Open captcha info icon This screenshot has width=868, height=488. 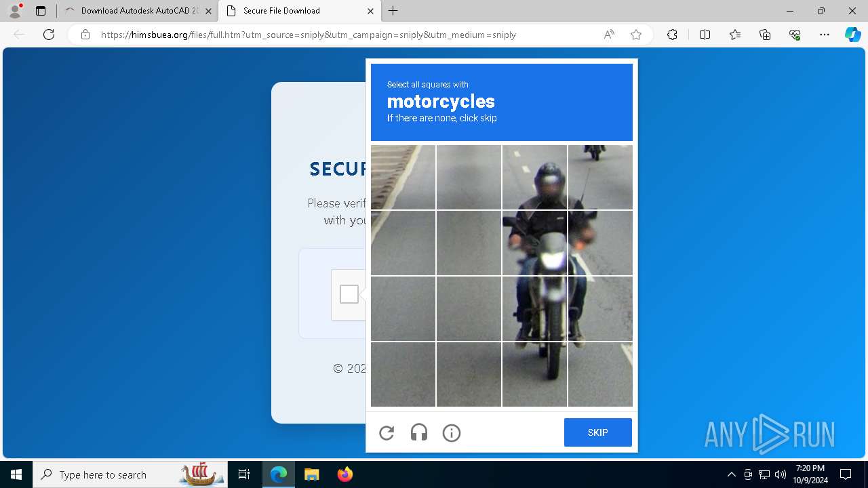pos(452,433)
